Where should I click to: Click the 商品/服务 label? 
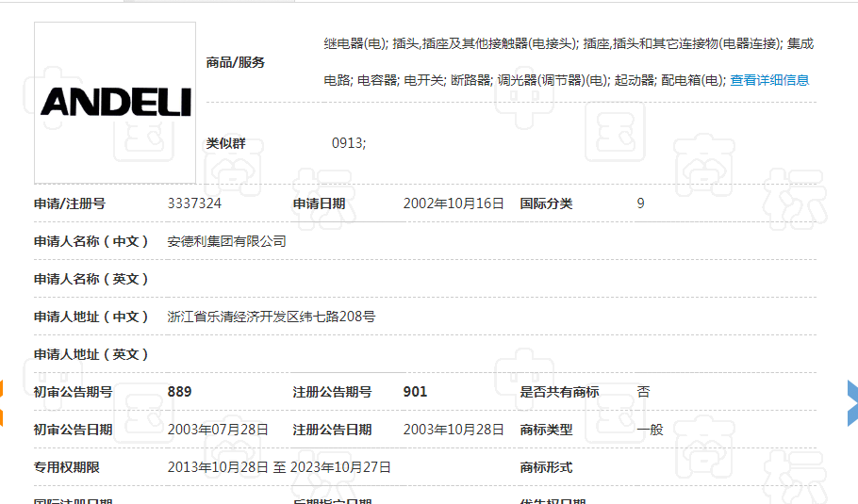(x=236, y=62)
